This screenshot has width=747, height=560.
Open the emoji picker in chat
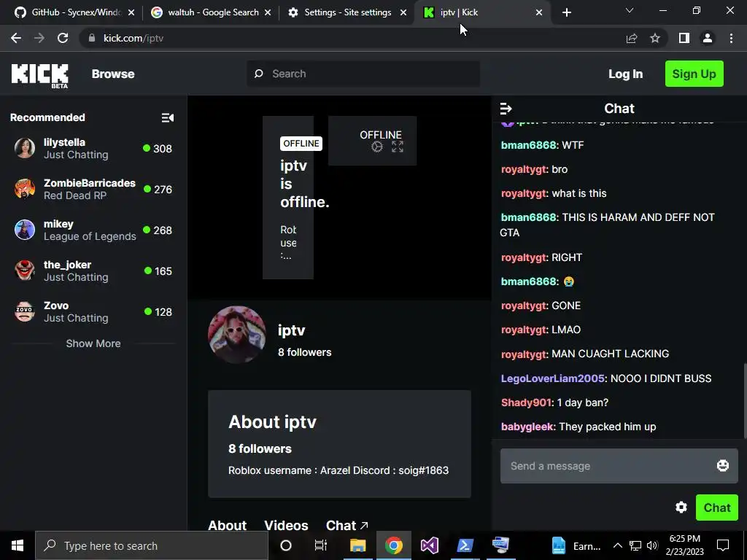click(x=722, y=466)
